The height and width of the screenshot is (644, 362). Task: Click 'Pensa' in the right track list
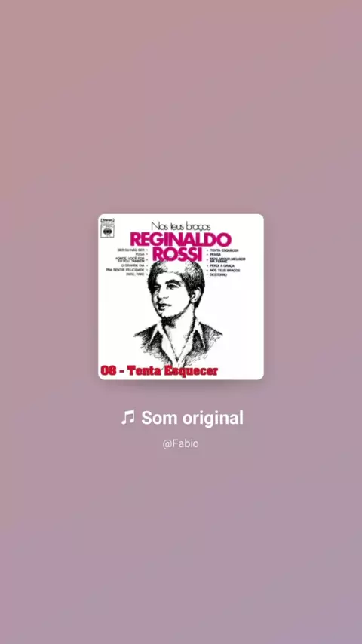point(215,254)
